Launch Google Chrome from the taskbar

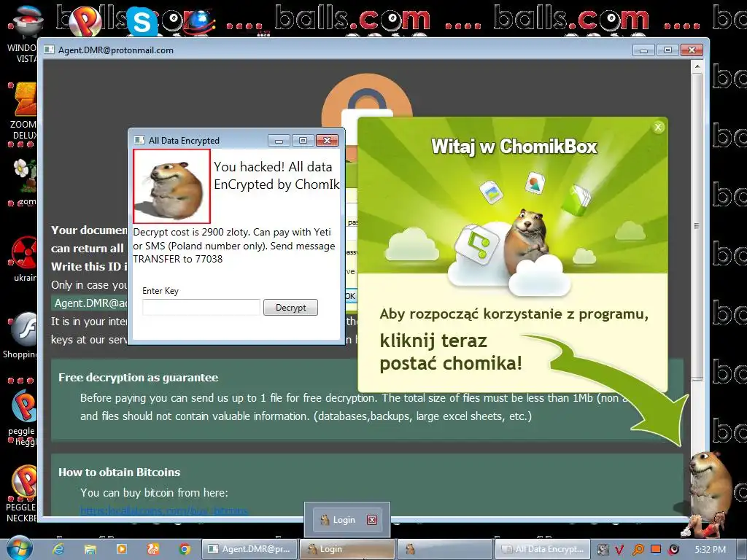click(185, 549)
